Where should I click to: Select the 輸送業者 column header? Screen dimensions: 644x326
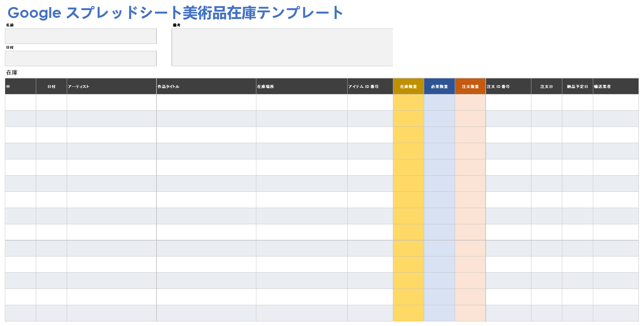click(x=616, y=86)
